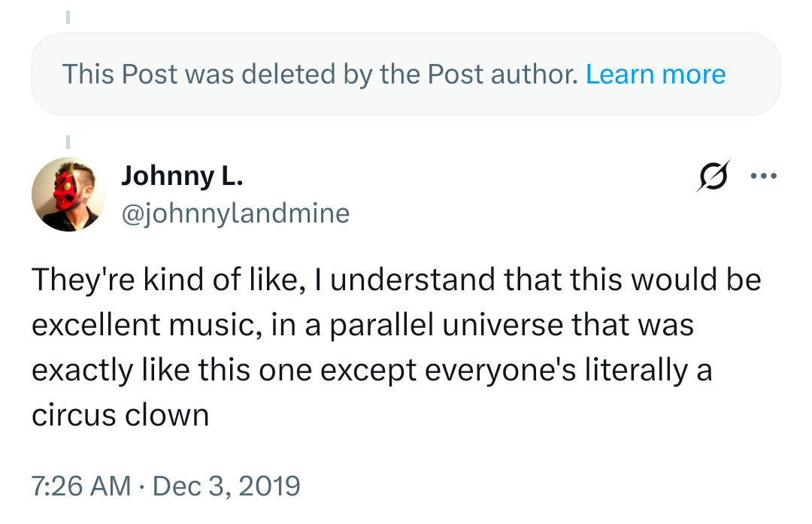
Task: Open the "Learn more" link
Action: point(656,74)
